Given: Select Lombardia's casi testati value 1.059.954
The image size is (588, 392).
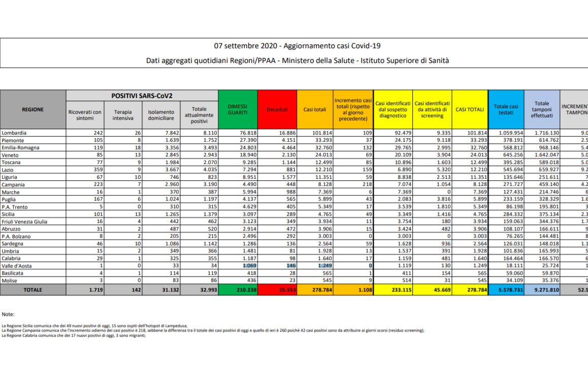Looking at the screenshot, I should tap(511, 133).
